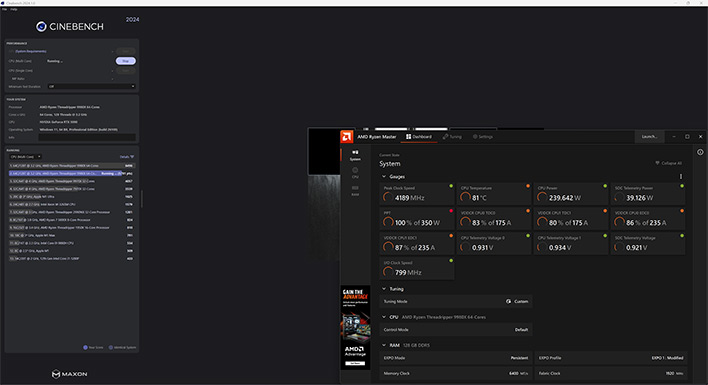This screenshot has height=385, width=708.
Task: Click the Ranking list scrollbar
Action: pos(142,199)
